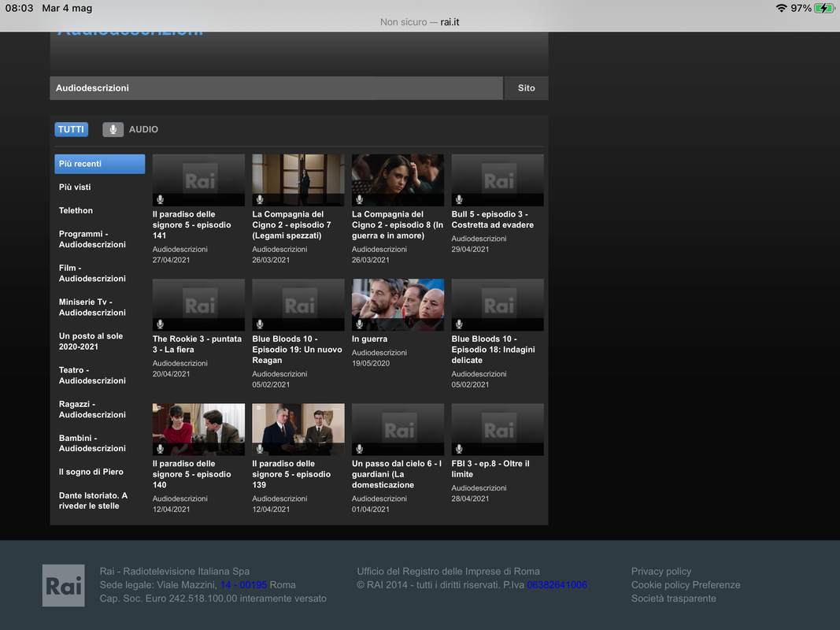Open Film - Audiodescrizioni category

click(x=92, y=273)
